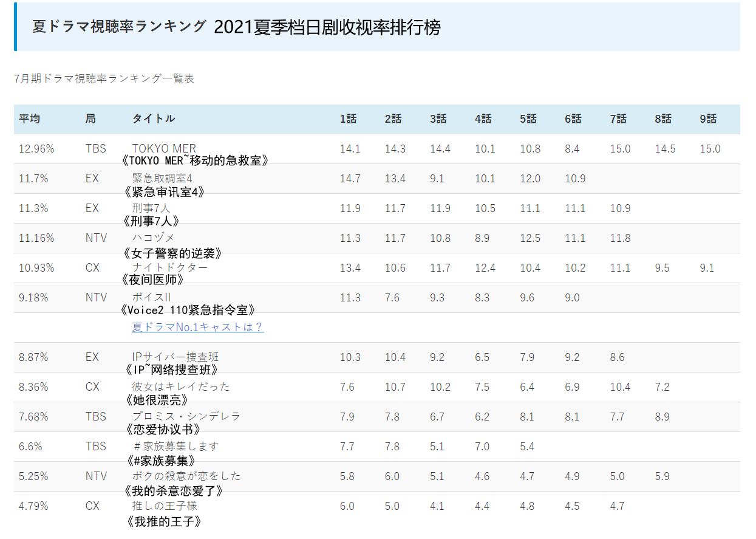Click the 緊急取調室4 title
The image size is (756, 539).
162,179
